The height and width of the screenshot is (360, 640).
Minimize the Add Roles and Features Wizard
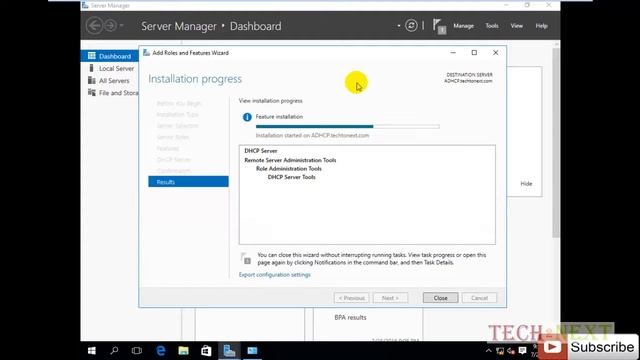tap(453, 53)
